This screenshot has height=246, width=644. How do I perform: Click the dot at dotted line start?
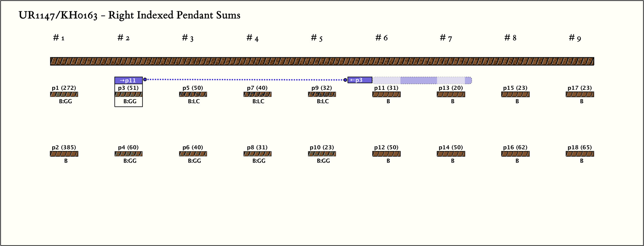click(145, 80)
